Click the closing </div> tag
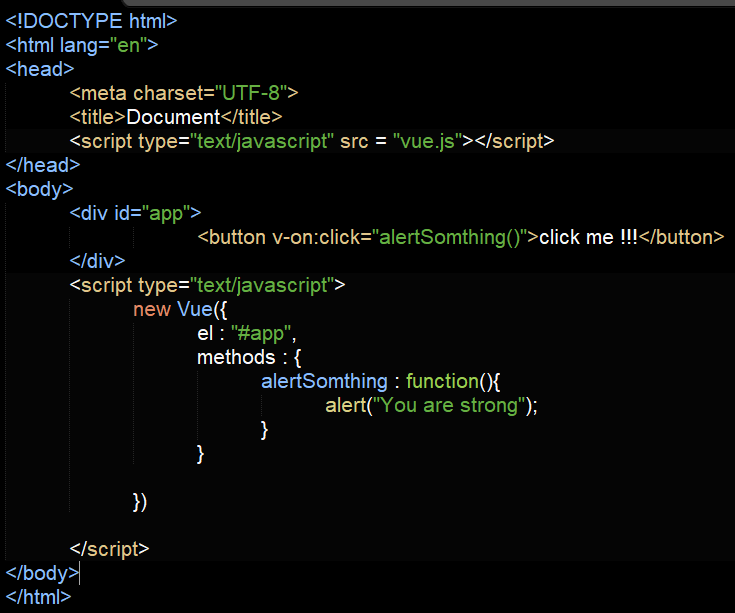 pyautogui.click(x=97, y=261)
